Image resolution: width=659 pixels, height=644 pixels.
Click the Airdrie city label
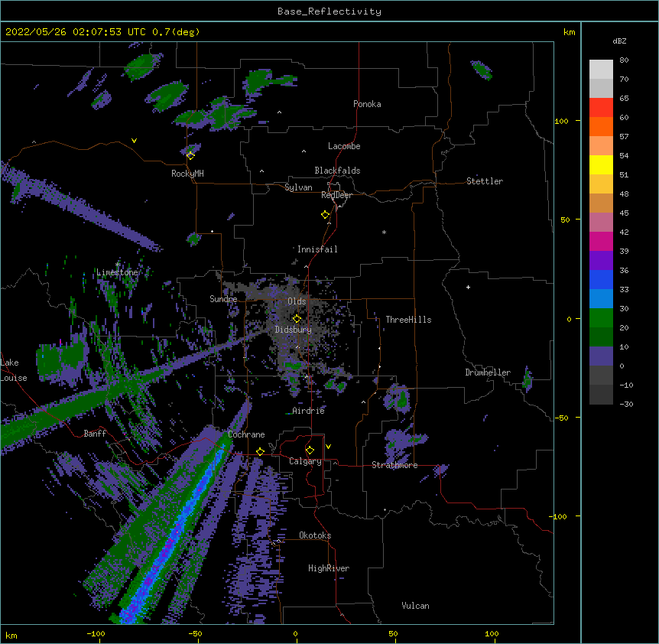tap(308, 411)
